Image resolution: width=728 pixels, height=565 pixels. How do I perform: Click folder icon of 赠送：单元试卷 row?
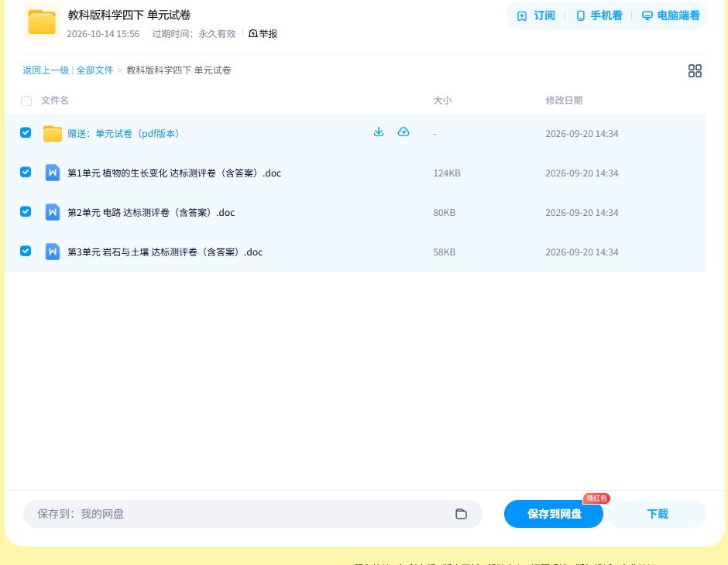(53, 134)
